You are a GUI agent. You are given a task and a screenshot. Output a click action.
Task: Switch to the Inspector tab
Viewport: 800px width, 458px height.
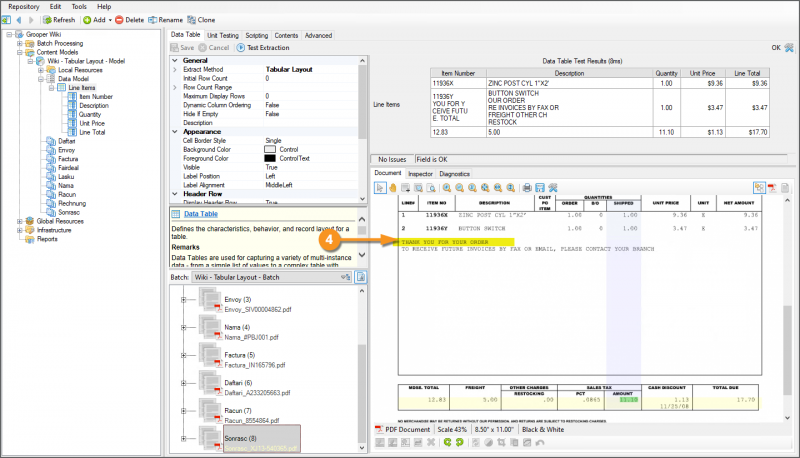click(x=420, y=174)
